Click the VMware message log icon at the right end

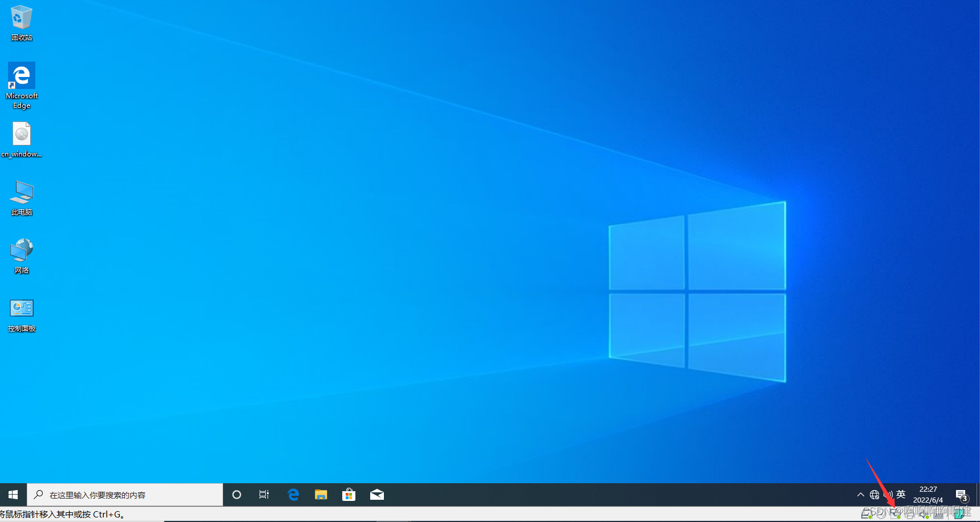pyautogui.click(x=960, y=515)
